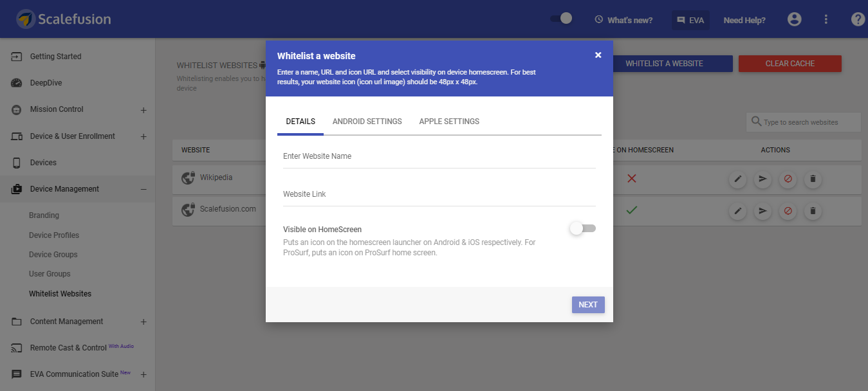The width and height of the screenshot is (868, 391).
Task: Collapse the Device Management section
Action: pyautogui.click(x=143, y=189)
